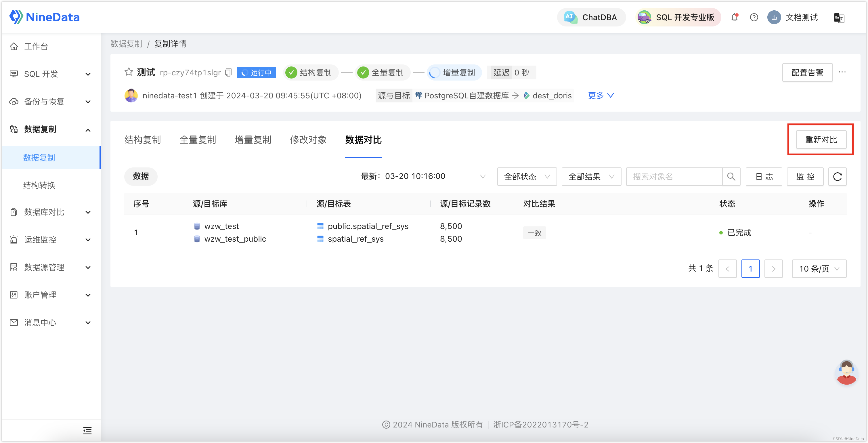Switch to the 增量复制 tab
The width and height of the screenshot is (868, 443).
[x=253, y=140]
